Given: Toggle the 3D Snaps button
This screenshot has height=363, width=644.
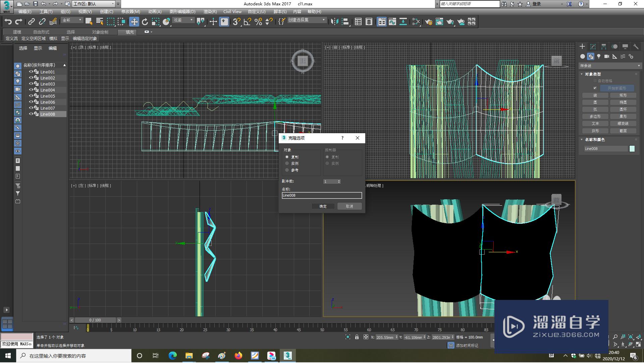Looking at the screenshot, I should click(236, 22).
